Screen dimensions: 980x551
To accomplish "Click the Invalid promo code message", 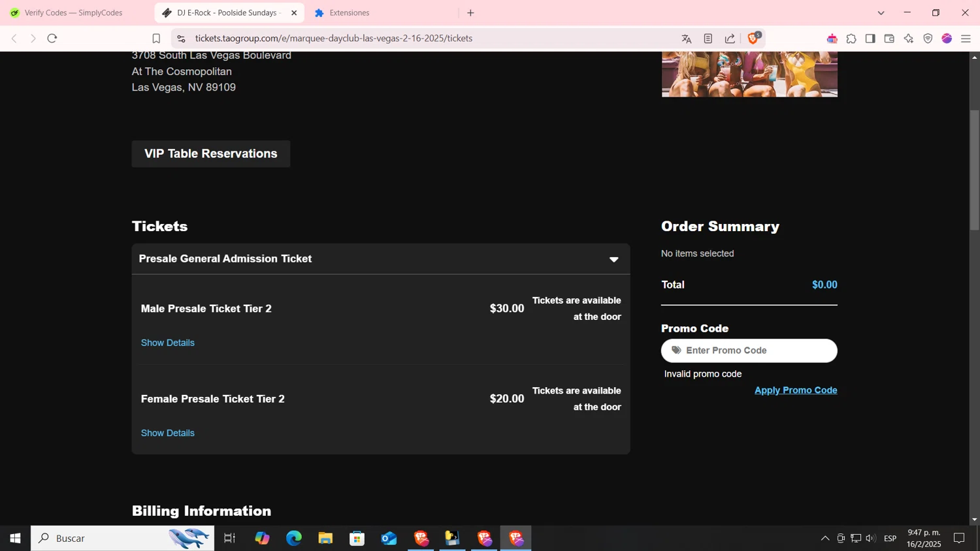I will (x=703, y=374).
